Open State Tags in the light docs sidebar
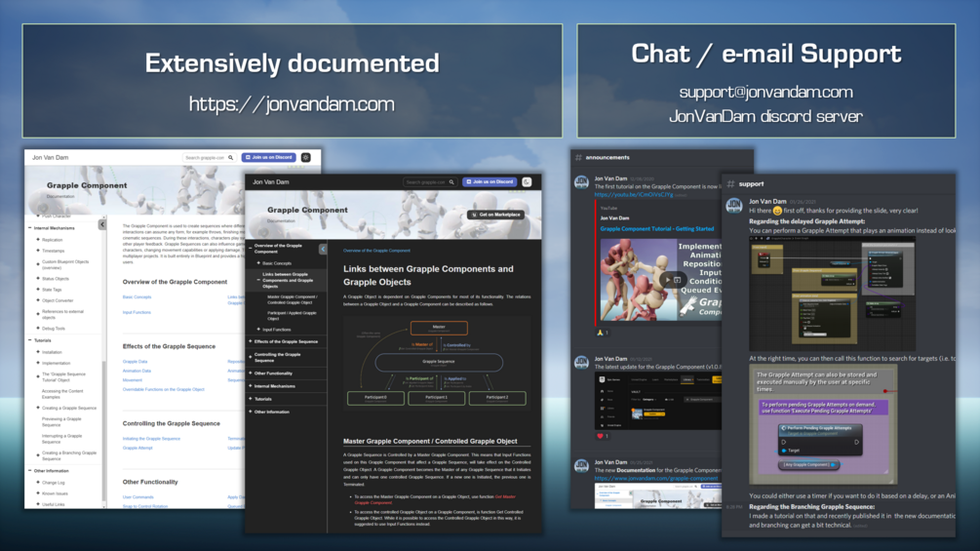 pos(52,290)
